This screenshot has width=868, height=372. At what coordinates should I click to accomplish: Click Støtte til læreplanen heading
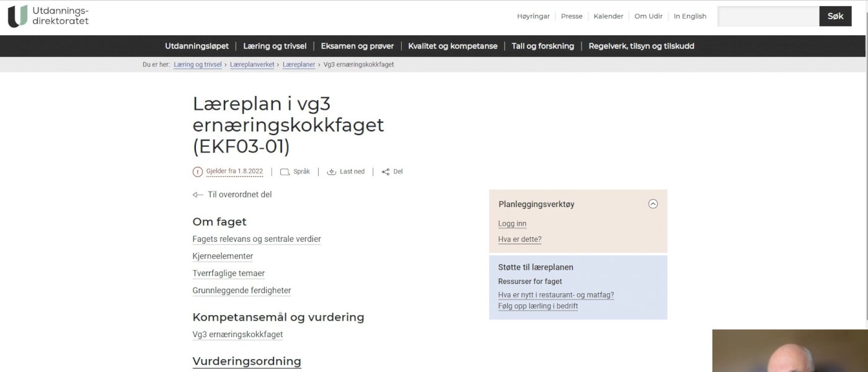click(536, 267)
